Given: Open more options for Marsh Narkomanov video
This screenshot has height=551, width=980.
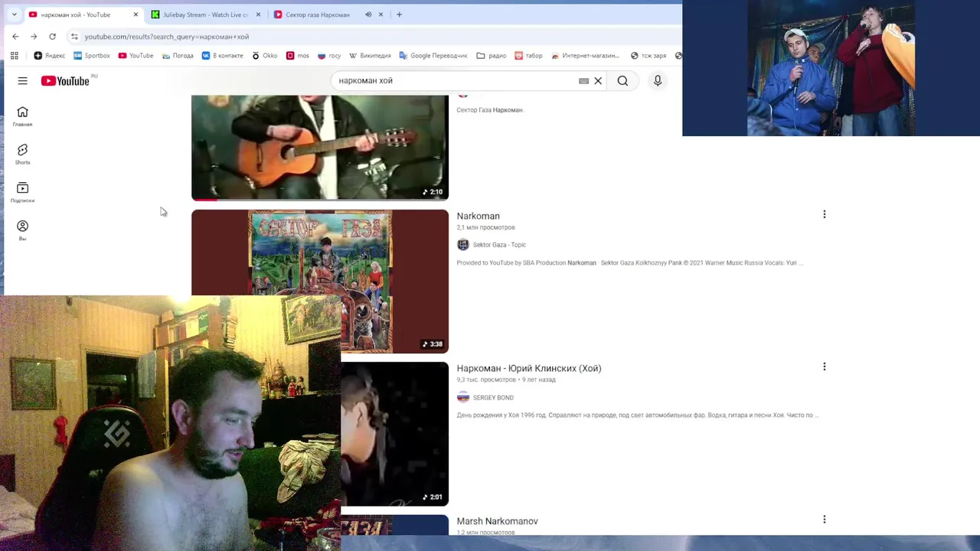Looking at the screenshot, I should pyautogui.click(x=825, y=520).
